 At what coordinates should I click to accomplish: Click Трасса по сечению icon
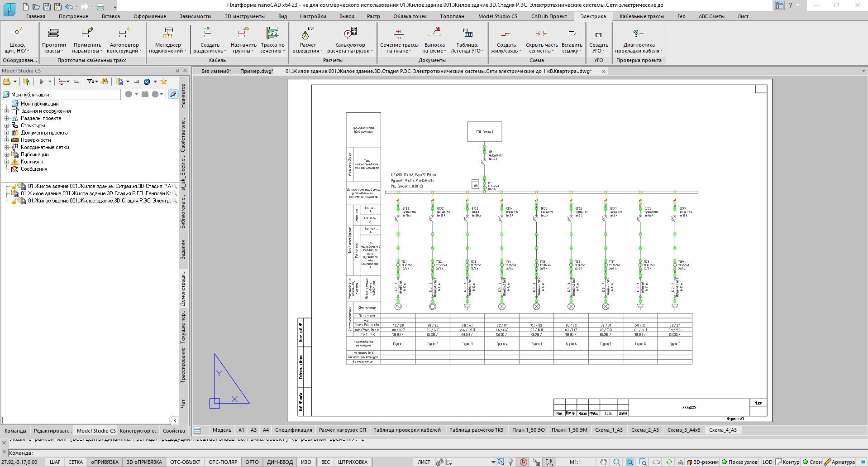tap(272, 34)
